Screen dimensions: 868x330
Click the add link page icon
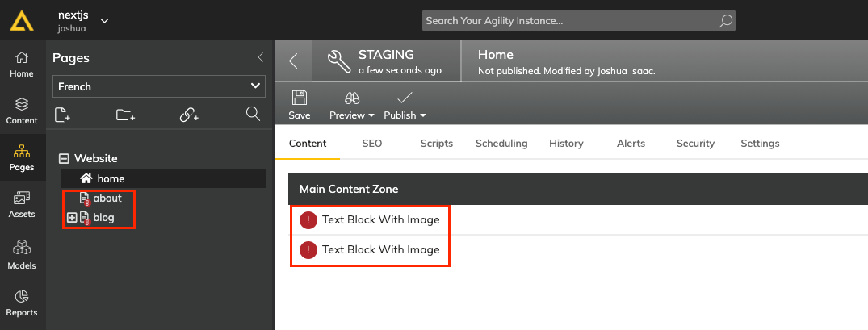pos(189,115)
